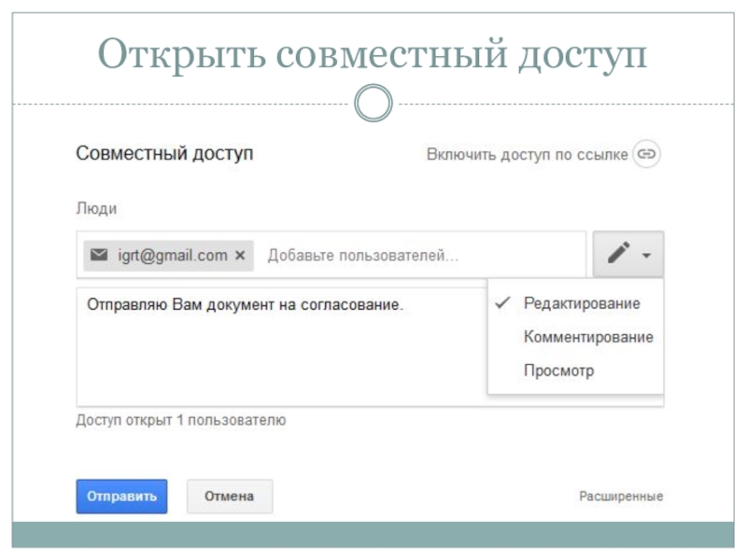Click the circle ornament under slide title
This screenshot has width=747, height=560.
(373, 104)
